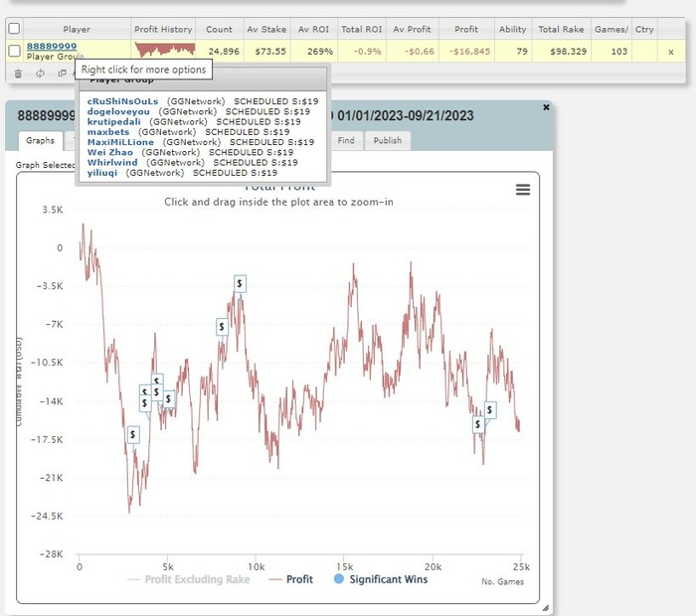Click the lowest significant win marker near 3k games
The height and width of the screenshot is (616, 696).
click(132, 435)
